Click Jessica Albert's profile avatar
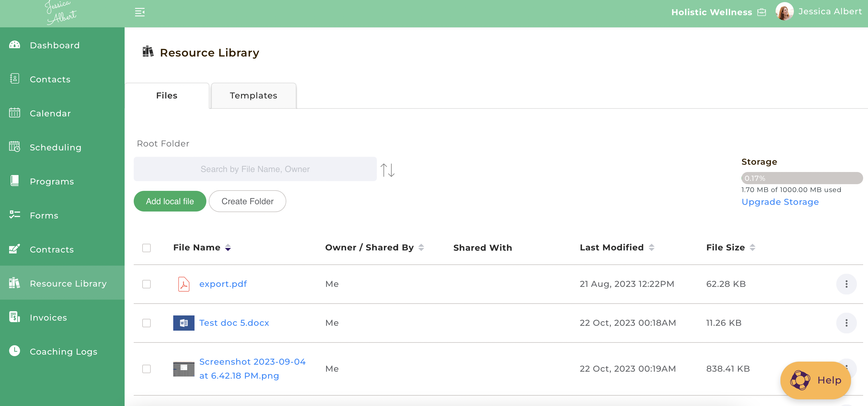The height and width of the screenshot is (406, 868). click(x=784, y=12)
